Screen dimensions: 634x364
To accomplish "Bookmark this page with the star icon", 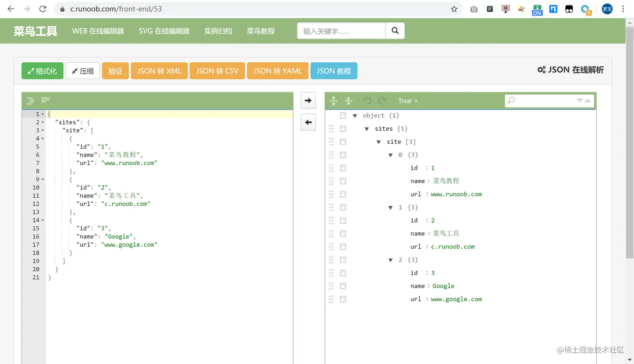I will coord(454,9).
